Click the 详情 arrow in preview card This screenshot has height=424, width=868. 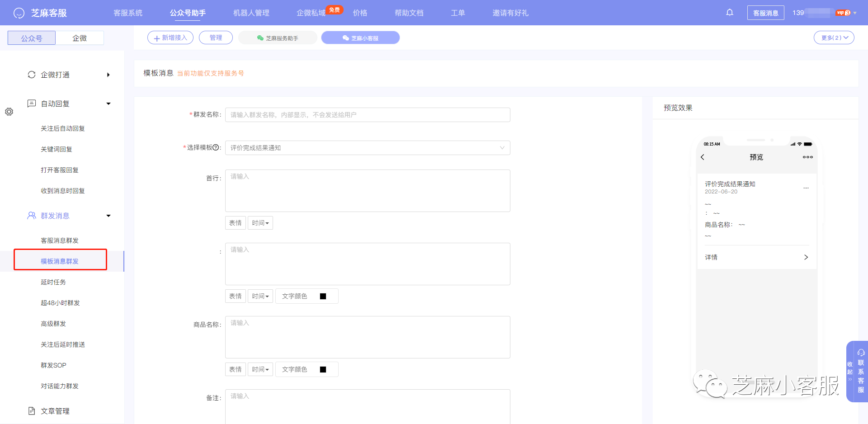[806, 257]
